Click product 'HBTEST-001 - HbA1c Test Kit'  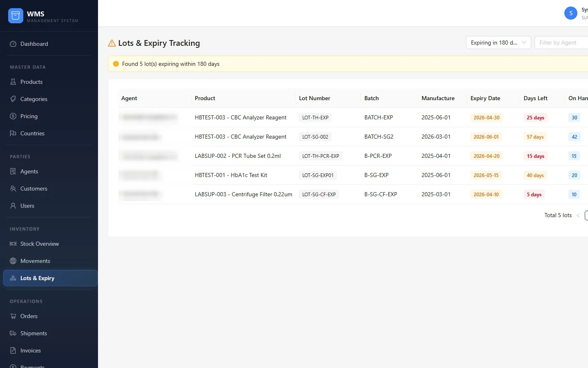pyautogui.click(x=231, y=175)
